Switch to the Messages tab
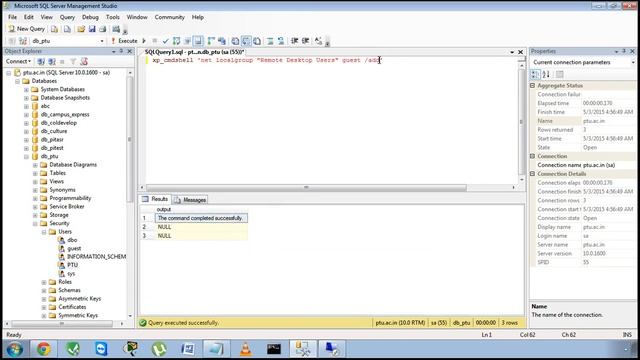 [191, 200]
